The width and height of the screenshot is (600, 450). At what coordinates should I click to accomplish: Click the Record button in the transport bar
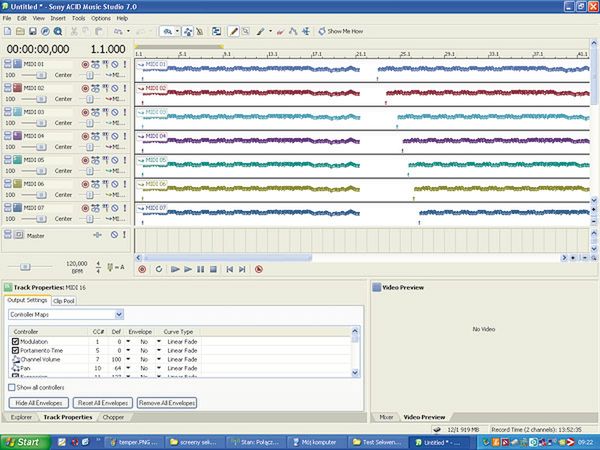tap(142, 269)
